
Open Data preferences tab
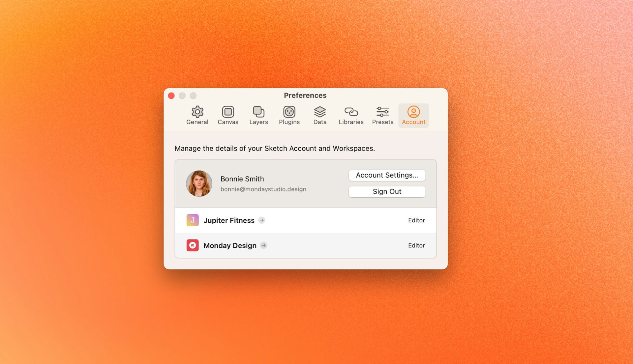[x=319, y=115]
